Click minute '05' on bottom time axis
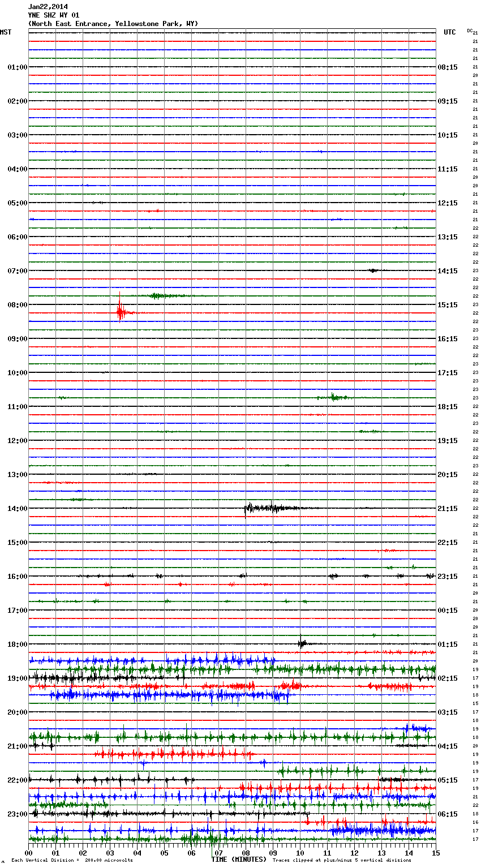Screen dimensions: 481x868 (x=165, y=853)
